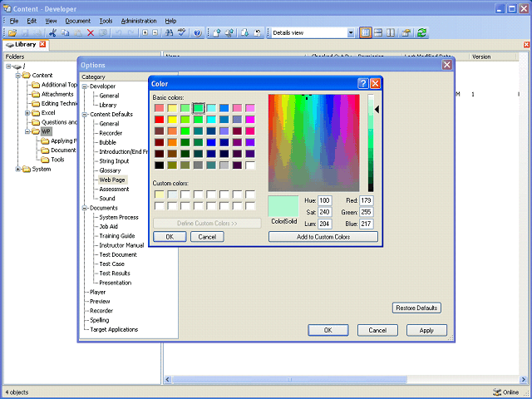Viewport: 532px width, 399px height.
Task: Select Glossary in the Category tree
Action: [x=110, y=170]
